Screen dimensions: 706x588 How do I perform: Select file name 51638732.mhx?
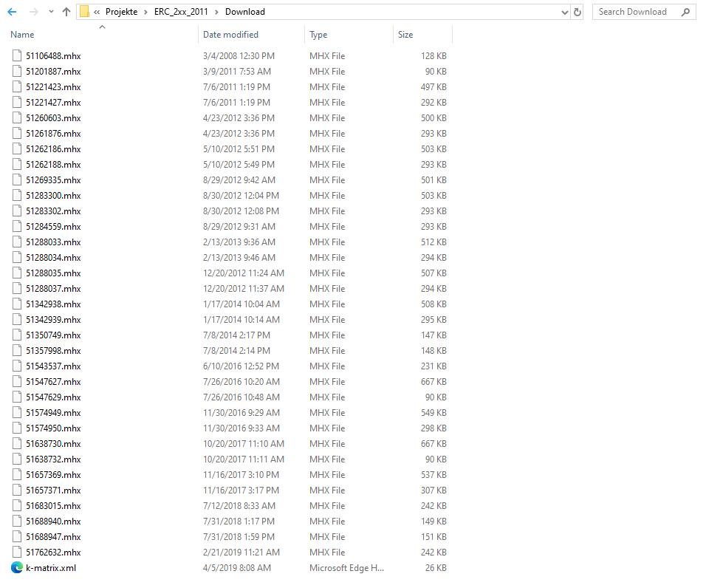click(53, 459)
